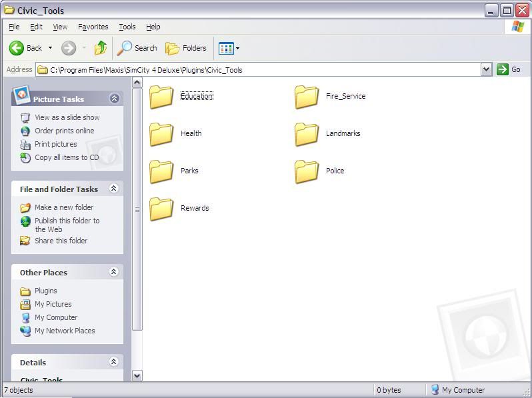The height and width of the screenshot is (398, 532).
Task: Toggle the Folders pane button
Action: pos(186,48)
